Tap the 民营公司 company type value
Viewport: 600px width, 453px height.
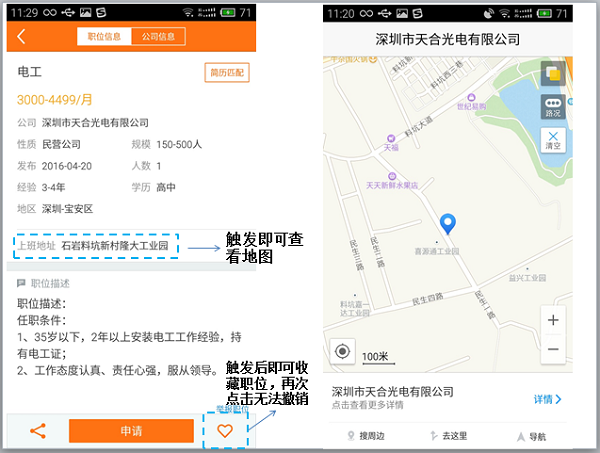click(61, 145)
